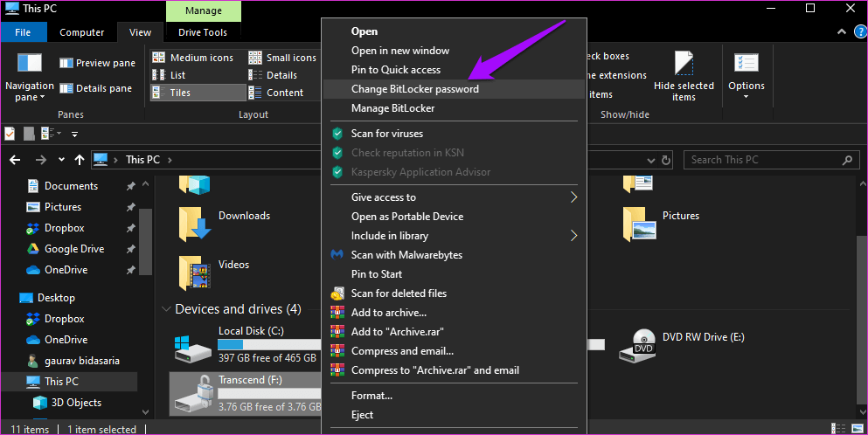Screen dimensions: 868x435
Task: Toggle the Preview pane
Action: click(x=97, y=63)
